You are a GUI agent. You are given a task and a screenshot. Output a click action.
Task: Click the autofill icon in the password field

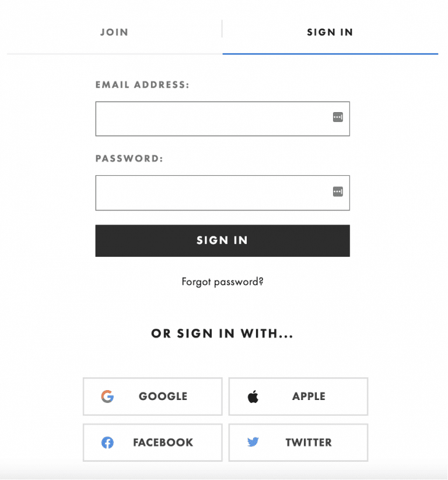pos(338,191)
